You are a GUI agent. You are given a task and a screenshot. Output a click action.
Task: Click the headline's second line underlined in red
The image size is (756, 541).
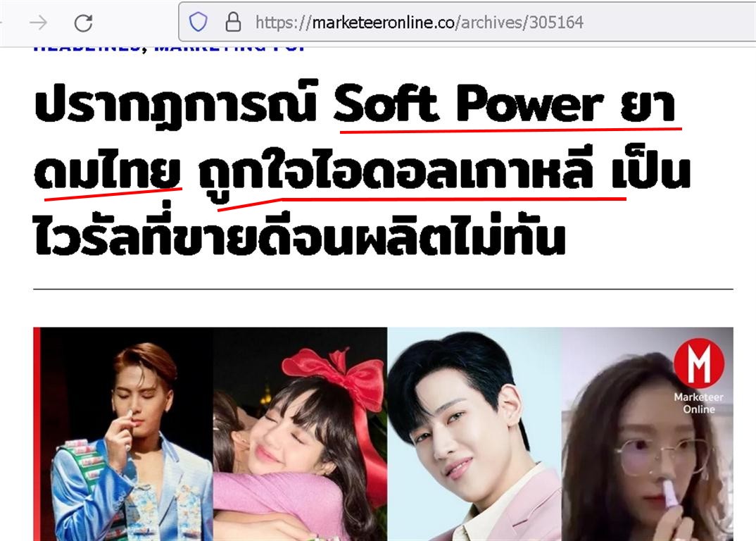[x=362, y=173]
